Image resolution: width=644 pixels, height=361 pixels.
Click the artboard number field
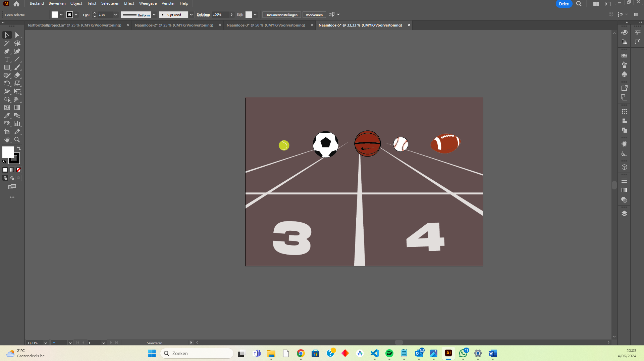coord(94,343)
